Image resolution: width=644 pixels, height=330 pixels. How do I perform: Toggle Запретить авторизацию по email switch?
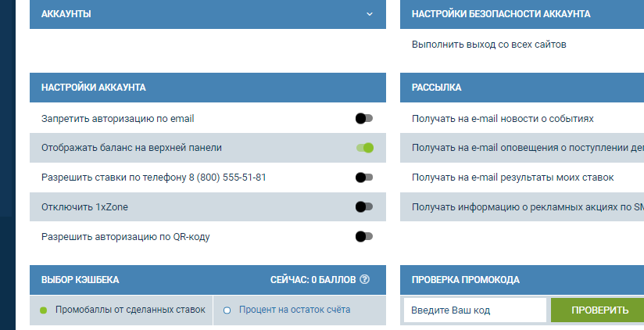point(364,118)
